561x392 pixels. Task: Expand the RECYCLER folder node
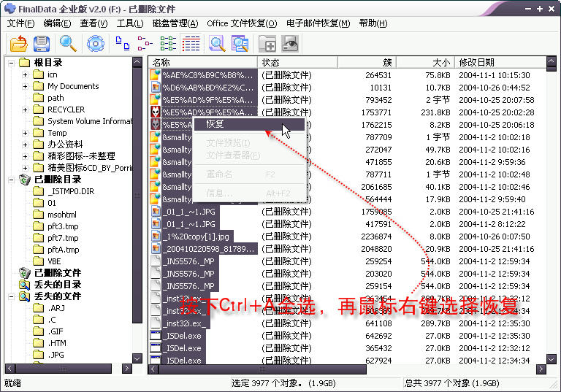(25, 109)
